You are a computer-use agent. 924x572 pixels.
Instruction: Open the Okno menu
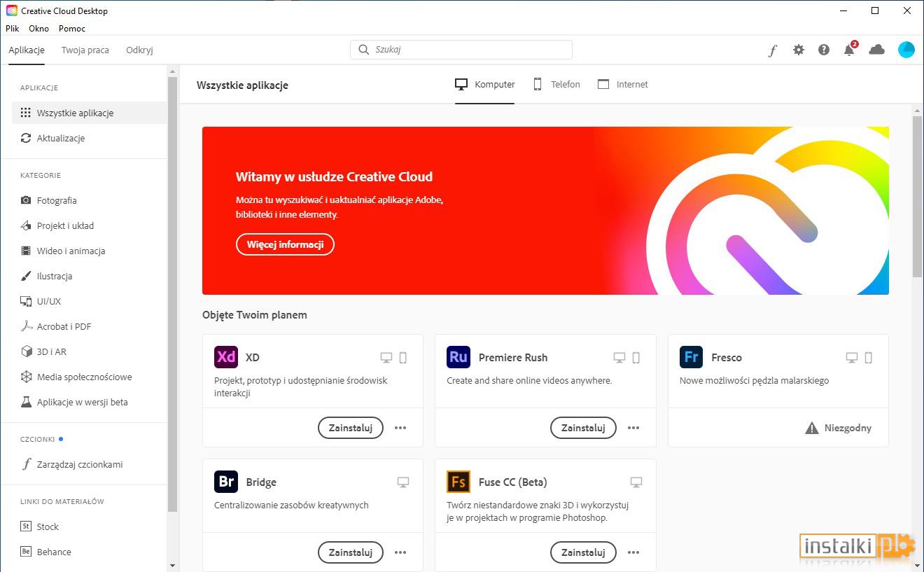(39, 29)
